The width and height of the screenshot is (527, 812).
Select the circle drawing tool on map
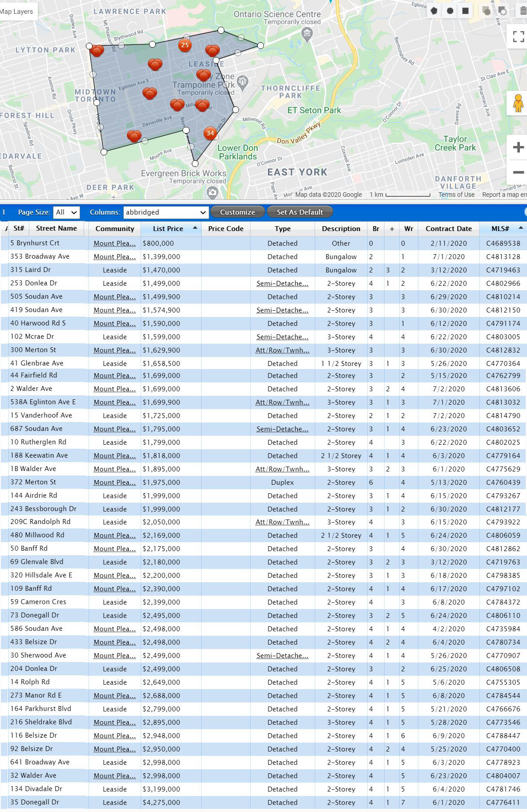(450, 11)
